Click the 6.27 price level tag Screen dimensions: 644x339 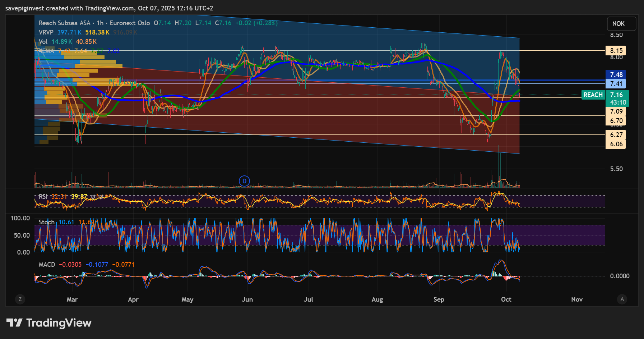[x=616, y=135]
